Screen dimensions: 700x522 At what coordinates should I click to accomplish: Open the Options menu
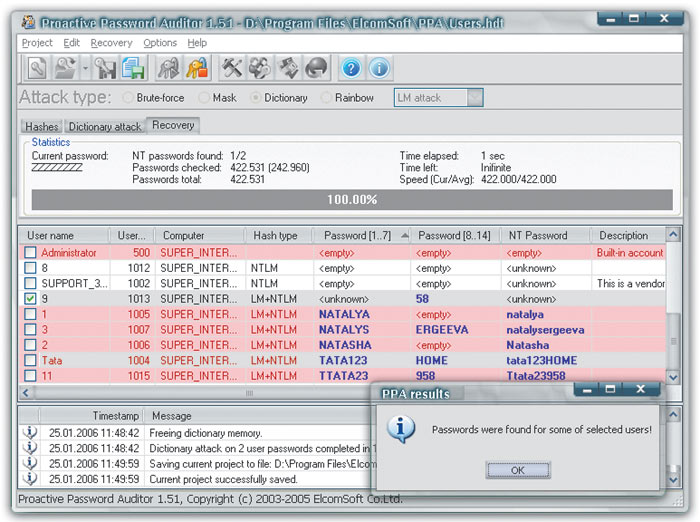pos(160,43)
